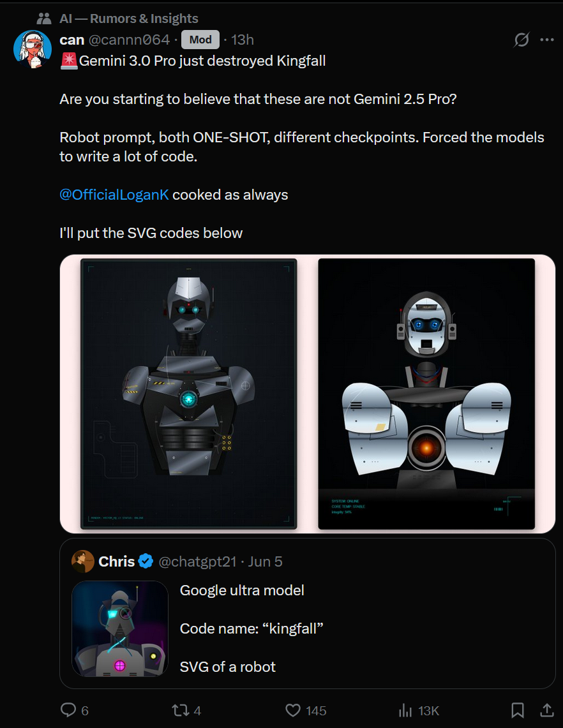This screenshot has width=563, height=728.
Task: Click Chris's blue verified badge
Action: 146,561
